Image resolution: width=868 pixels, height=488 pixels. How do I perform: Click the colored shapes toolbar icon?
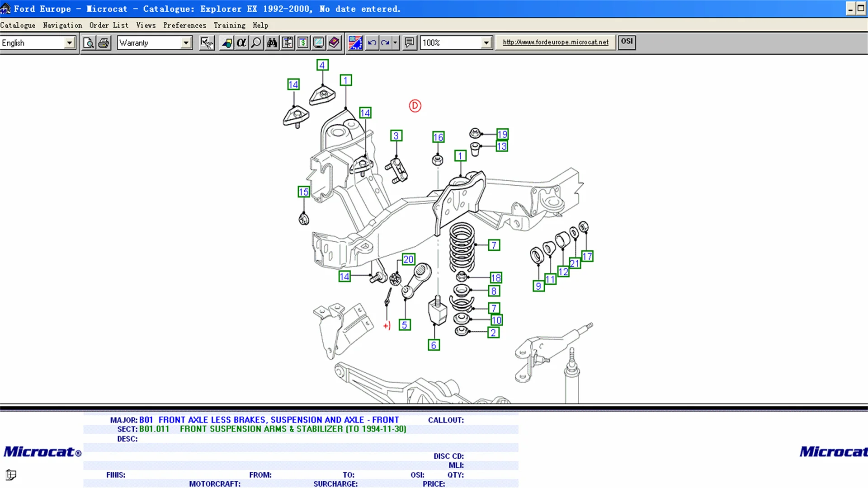click(x=226, y=43)
